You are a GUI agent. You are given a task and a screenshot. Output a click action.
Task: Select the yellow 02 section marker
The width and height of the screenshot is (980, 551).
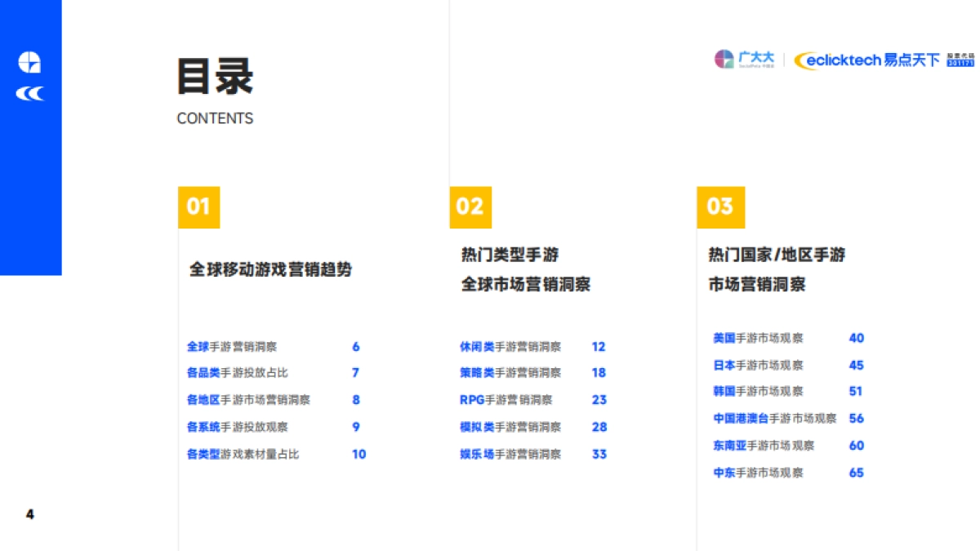470,207
